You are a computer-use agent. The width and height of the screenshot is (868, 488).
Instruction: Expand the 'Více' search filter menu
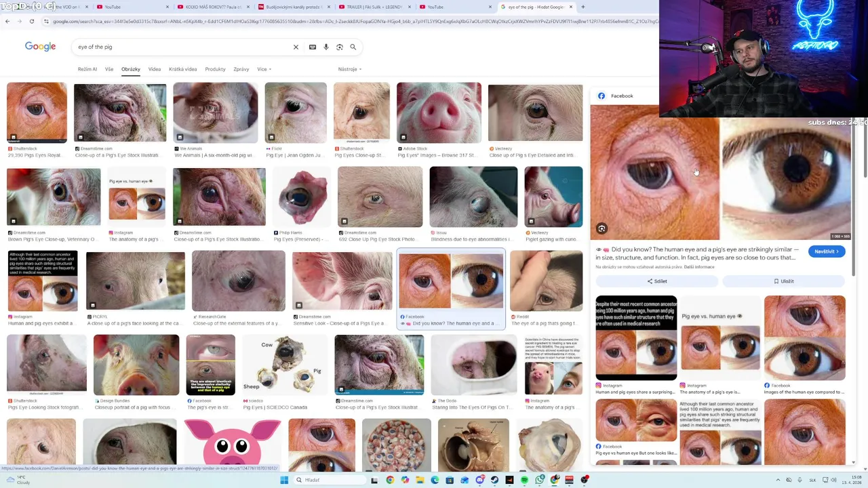click(264, 69)
